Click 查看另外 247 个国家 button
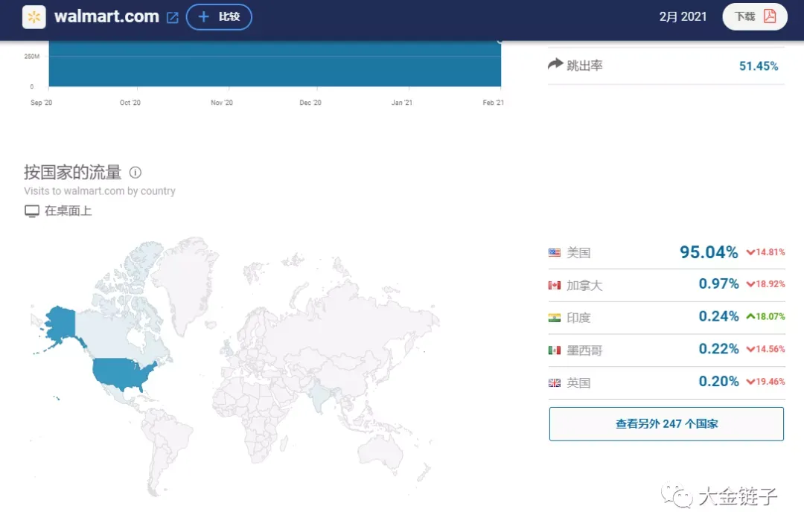The width and height of the screenshot is (804, 532). [666, 424]
